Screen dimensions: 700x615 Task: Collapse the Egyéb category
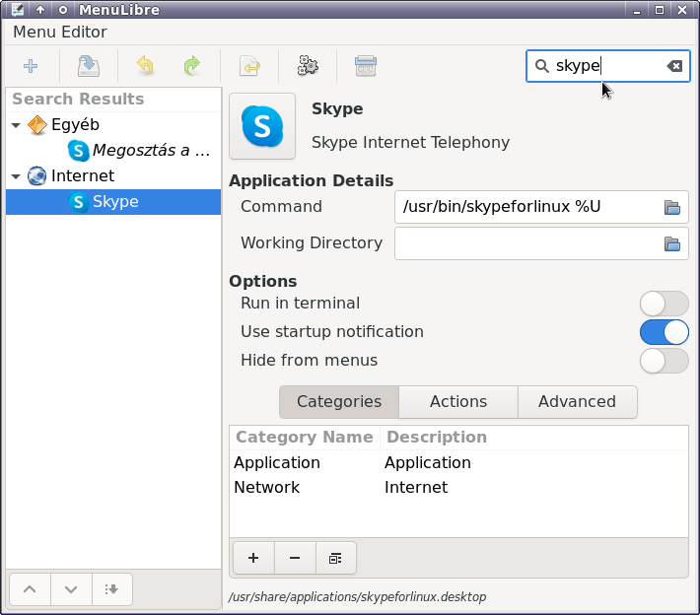(x=16, y=125)
